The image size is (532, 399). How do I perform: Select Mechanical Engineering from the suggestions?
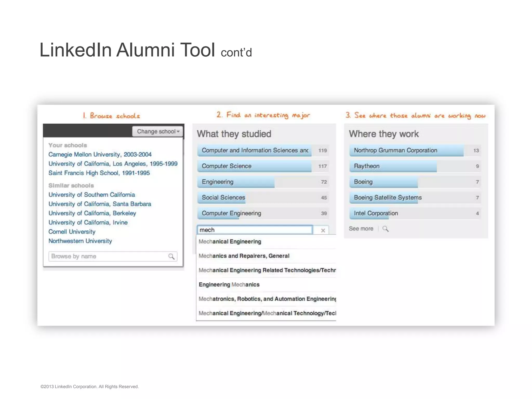tap(230, 242)
